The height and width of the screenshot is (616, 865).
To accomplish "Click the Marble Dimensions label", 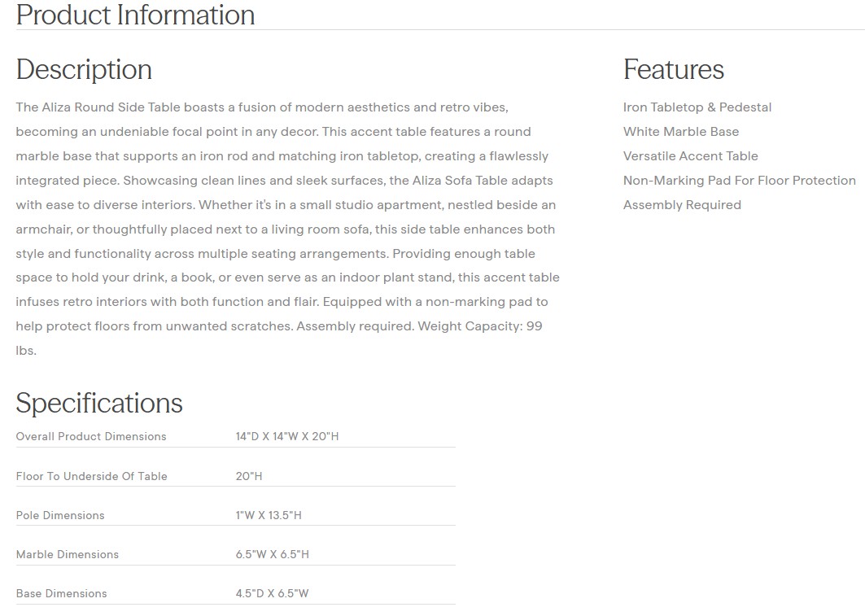I will point(68,554).
